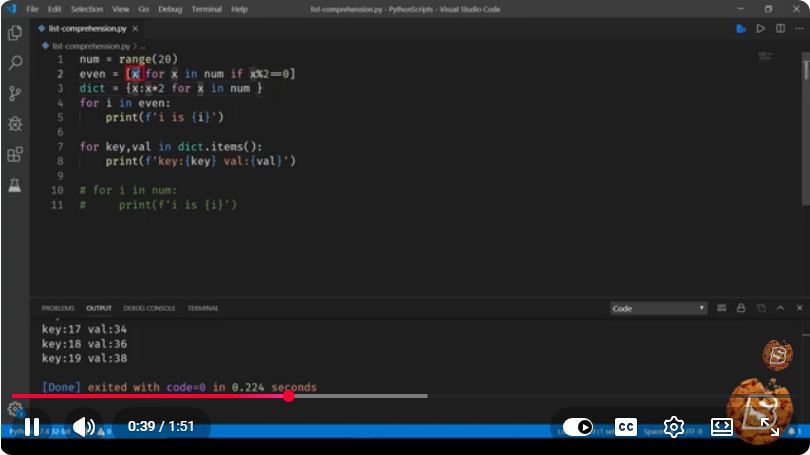Close the bottom output panel
Screen dimensions: 810x455
tap(799, 308)
